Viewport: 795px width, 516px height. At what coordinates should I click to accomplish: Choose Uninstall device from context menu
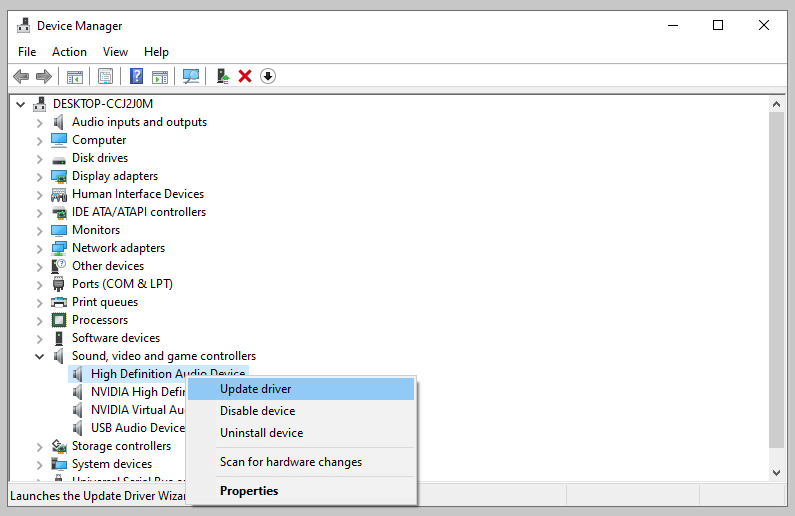301,433
